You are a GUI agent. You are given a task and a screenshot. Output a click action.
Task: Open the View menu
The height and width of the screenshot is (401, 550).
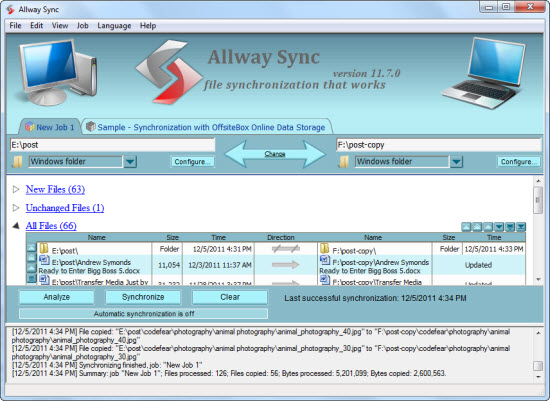tap(60, 26)
